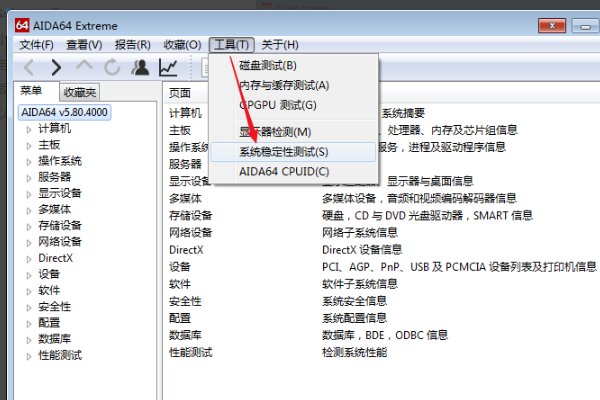The width and height of the screenshot is (600, 400).
Task: Click the Forward navigation arrow
Action: click(x=56, y=68)
